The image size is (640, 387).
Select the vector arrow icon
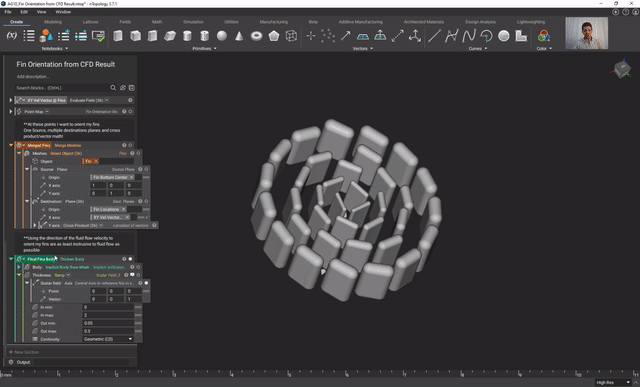click(346, 36)
